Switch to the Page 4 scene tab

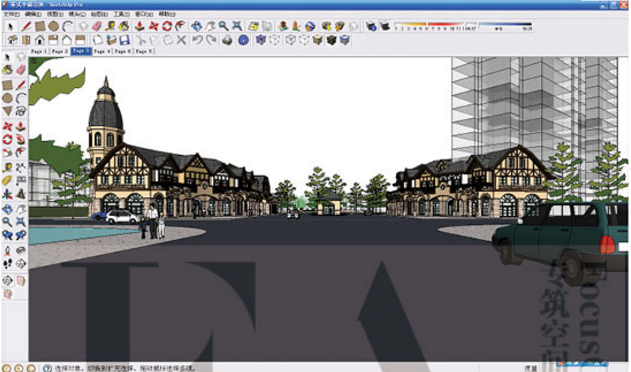(x=102, y=52)
